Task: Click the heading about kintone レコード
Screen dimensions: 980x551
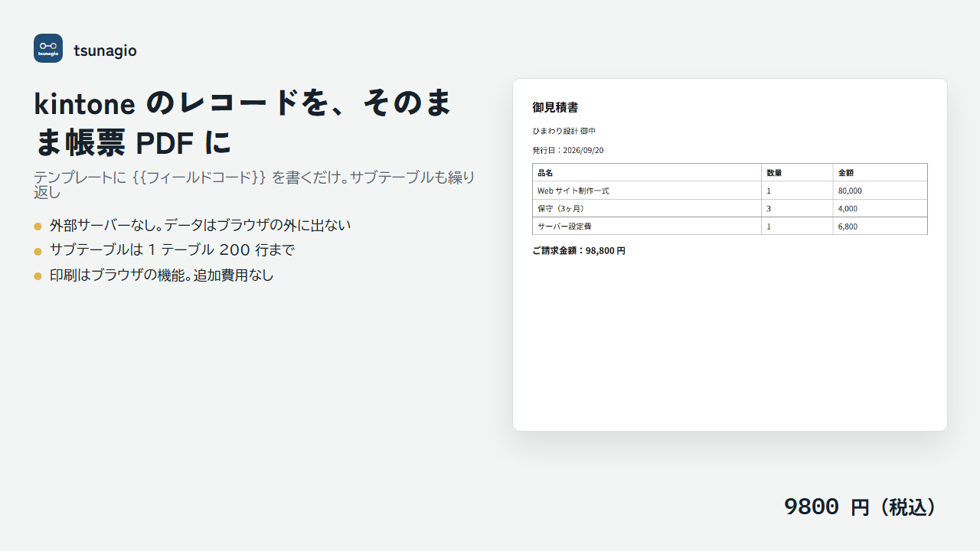Action: coord(243,122)
